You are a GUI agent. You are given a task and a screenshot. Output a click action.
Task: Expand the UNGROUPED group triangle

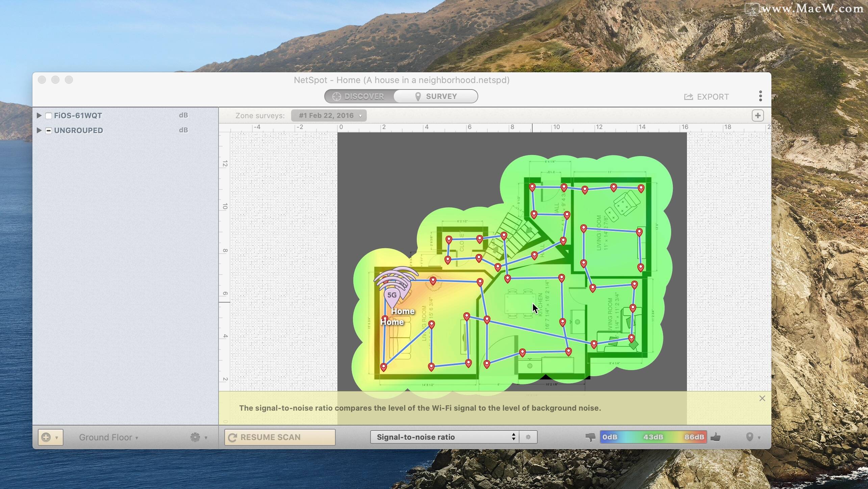[x=39, y=130]
